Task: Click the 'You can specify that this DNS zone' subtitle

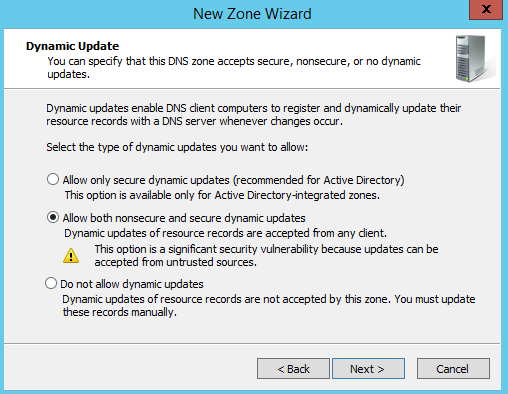Action: 234,68
